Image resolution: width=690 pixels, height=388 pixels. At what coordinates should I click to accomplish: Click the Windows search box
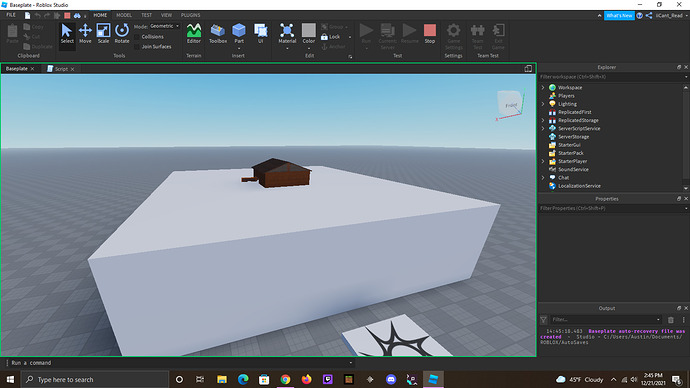pos(95,379)
